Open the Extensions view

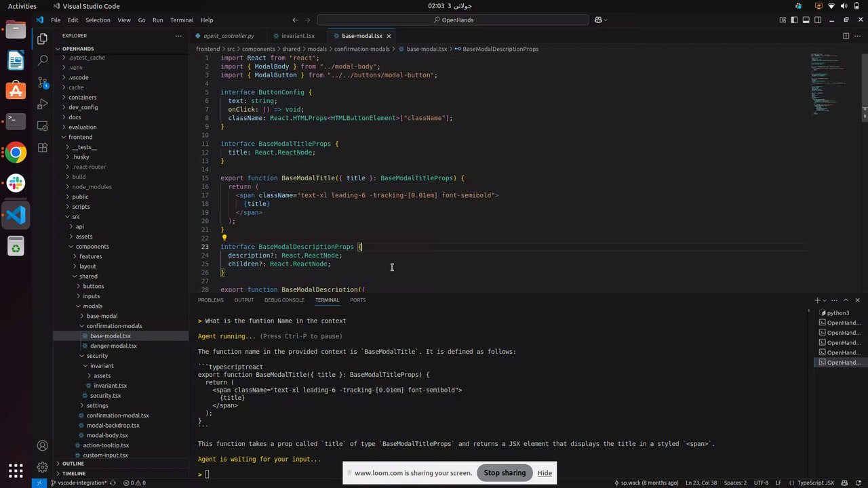[42, 147]
